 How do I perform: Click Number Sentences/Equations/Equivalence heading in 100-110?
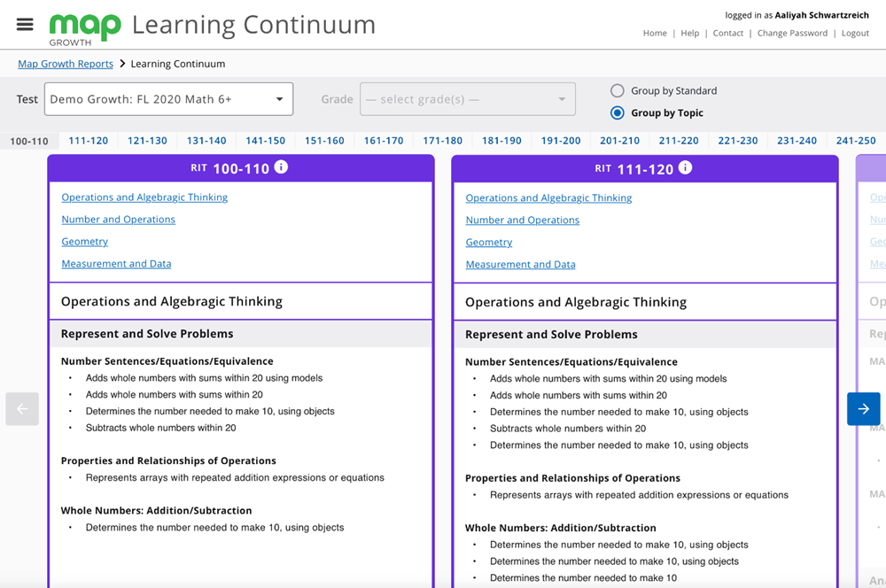coord(167,361)
